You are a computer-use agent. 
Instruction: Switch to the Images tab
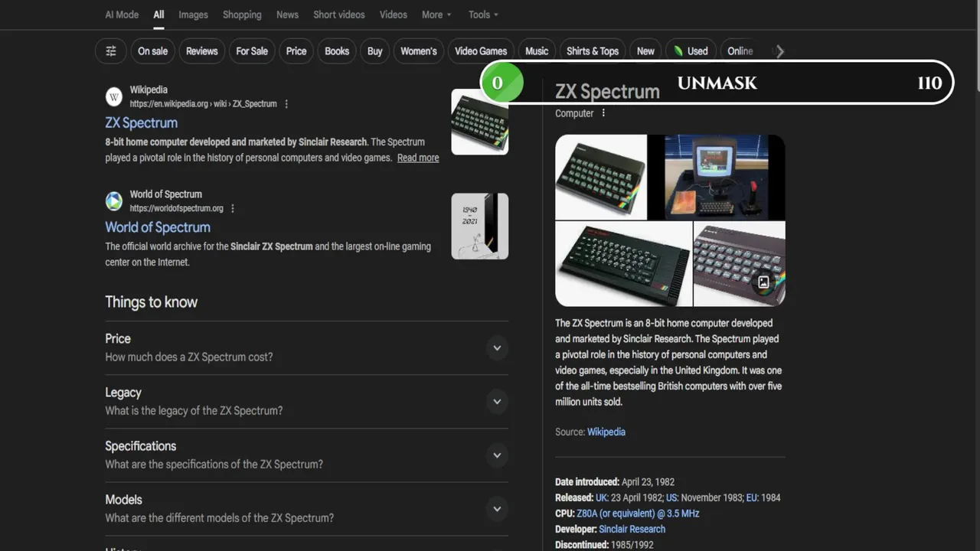193,15
